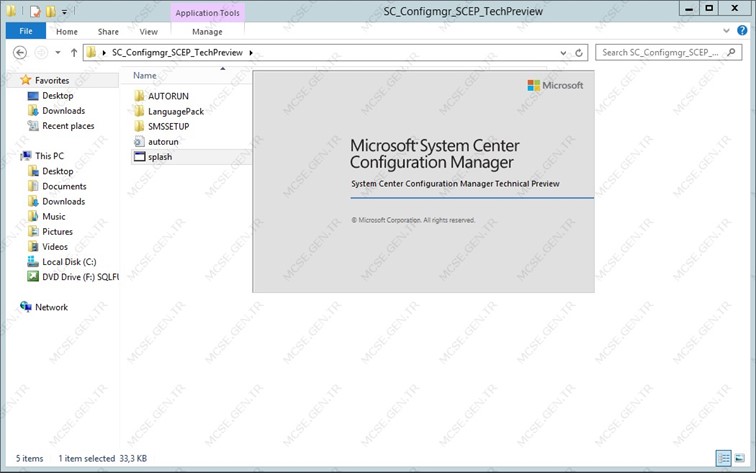Click the Properties quick access toolbar icon
Screen dimensions: 756x473
[35, 11]
